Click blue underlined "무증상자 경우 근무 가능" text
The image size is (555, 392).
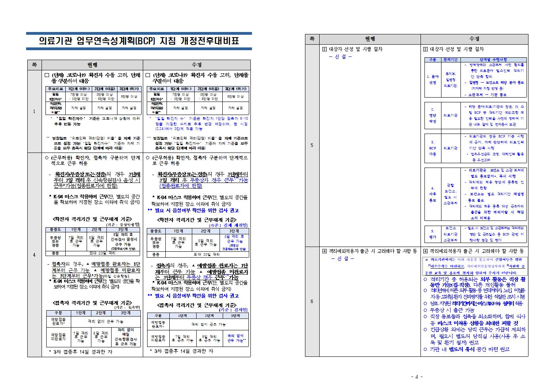pos(219,180)
